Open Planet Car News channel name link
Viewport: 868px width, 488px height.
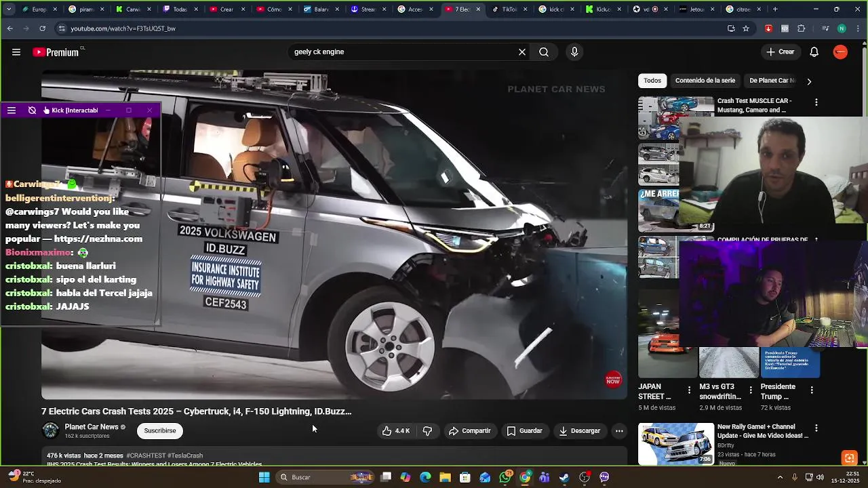[x=92, y=427]
